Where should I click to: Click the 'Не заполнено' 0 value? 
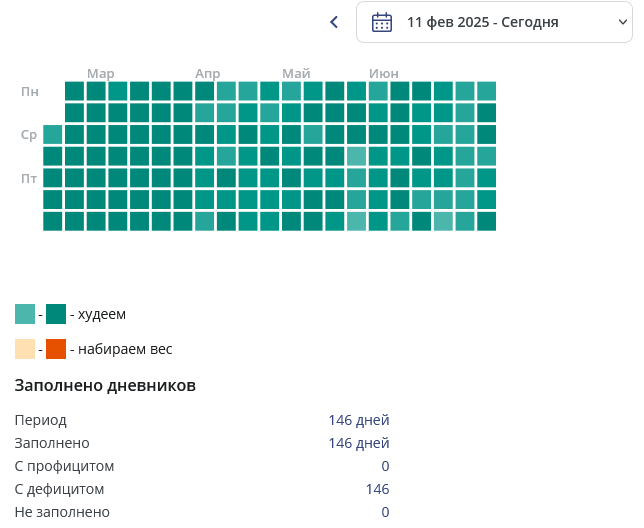385,512
